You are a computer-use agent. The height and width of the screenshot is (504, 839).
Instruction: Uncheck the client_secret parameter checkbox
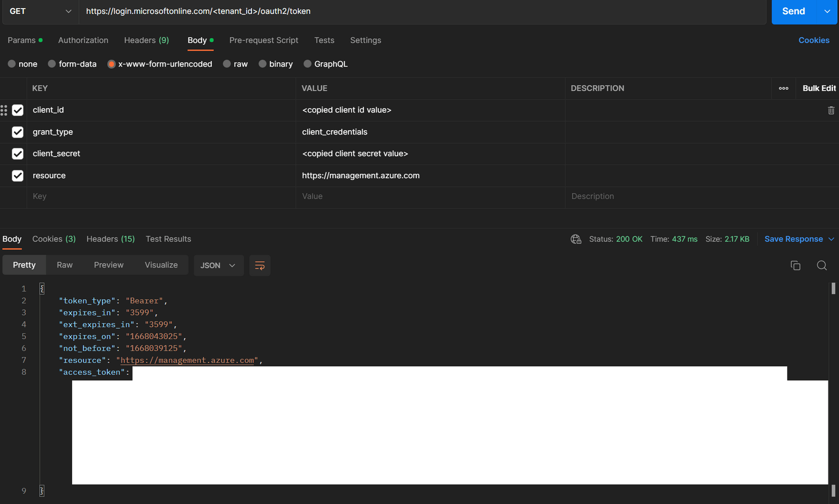(x=18, y=154)
